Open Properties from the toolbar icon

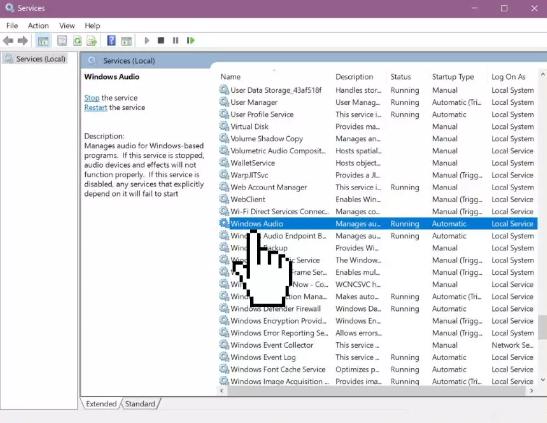(x=62, y=41)
